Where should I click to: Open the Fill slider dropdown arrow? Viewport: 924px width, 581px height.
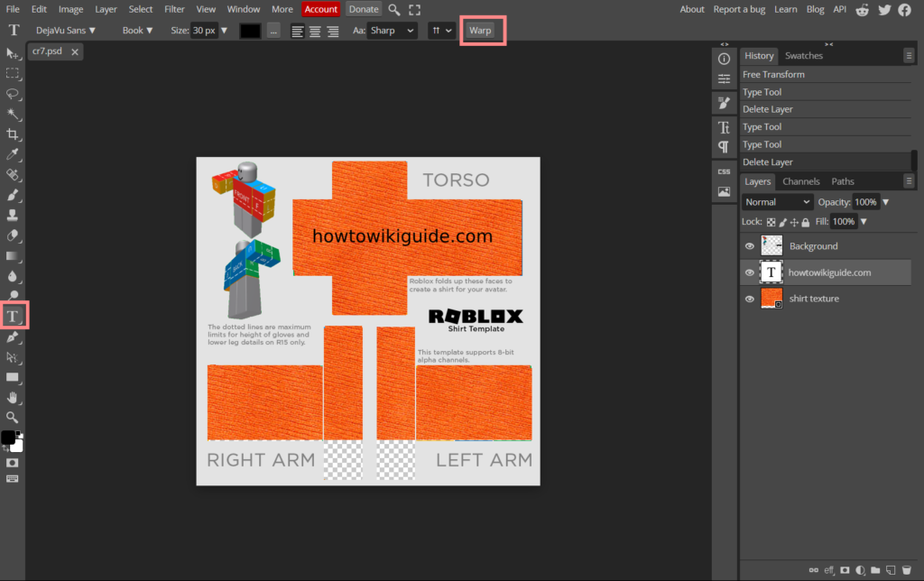coord(864,222)
